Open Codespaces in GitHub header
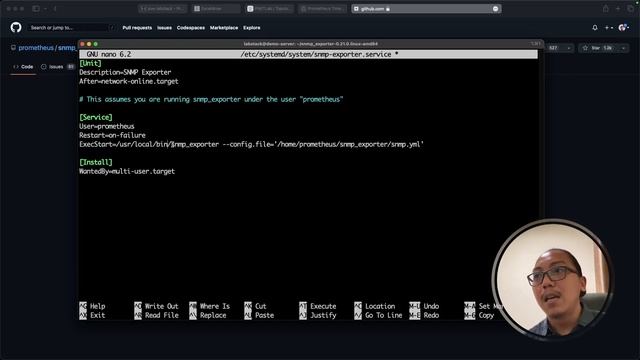This screenshot has height=360, width=640. tap(191, 28)
